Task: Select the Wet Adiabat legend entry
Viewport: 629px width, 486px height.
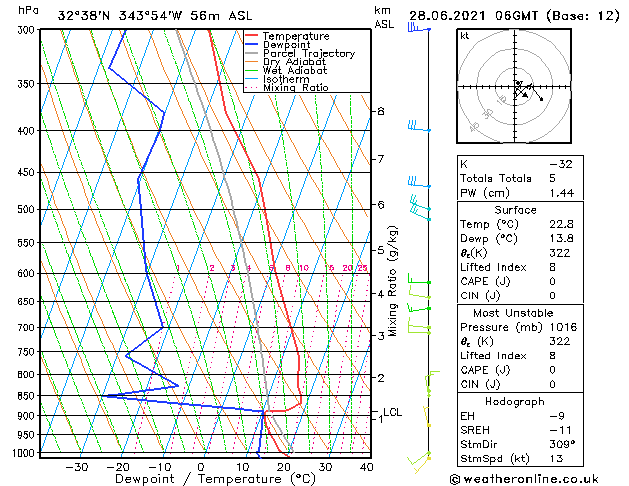Action: 295,71
